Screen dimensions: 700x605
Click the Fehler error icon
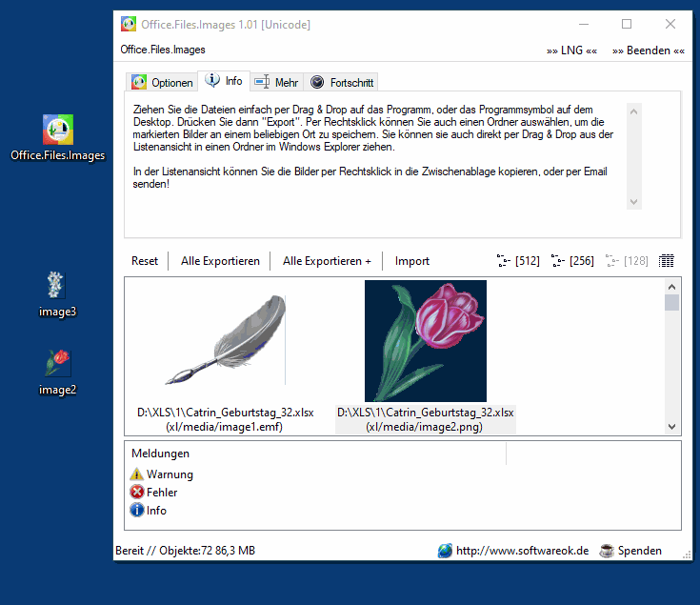pyautogui.click(x=136, y=492)
